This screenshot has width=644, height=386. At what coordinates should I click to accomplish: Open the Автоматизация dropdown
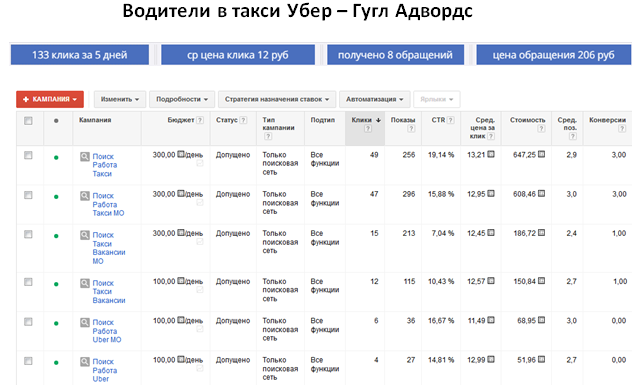point(375,99)
